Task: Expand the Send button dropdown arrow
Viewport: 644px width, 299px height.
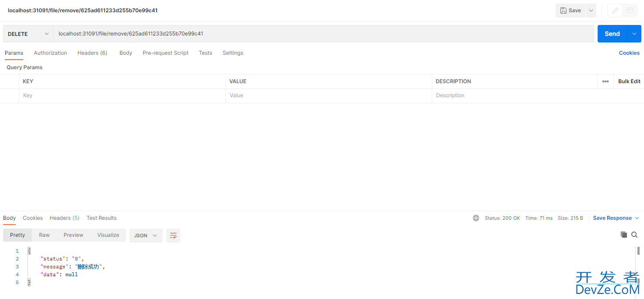Action: 634,34
